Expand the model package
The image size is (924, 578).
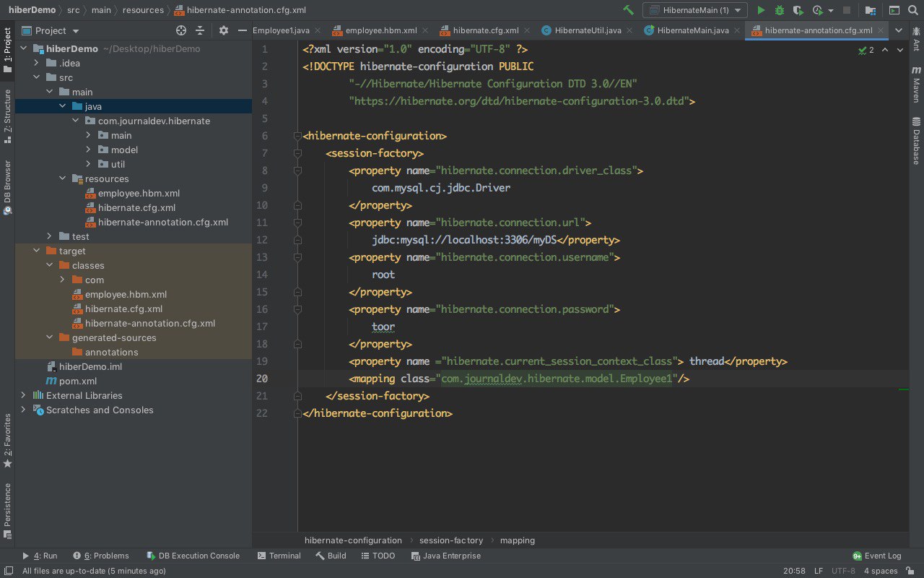[x=88, y=150]
